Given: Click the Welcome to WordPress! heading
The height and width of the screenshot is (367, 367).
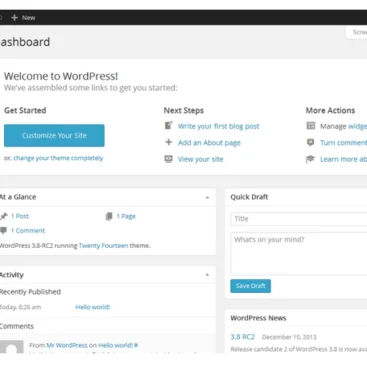Looking at the screenshot, I should [x=61, y=76].
